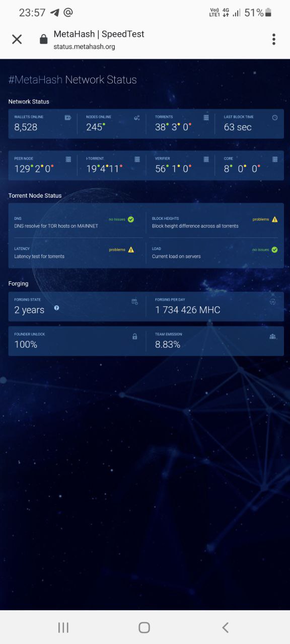Click the DNS no issues status label
This screenshot has width=290, height=644.
pyautogui.click(x=117, y=219)
